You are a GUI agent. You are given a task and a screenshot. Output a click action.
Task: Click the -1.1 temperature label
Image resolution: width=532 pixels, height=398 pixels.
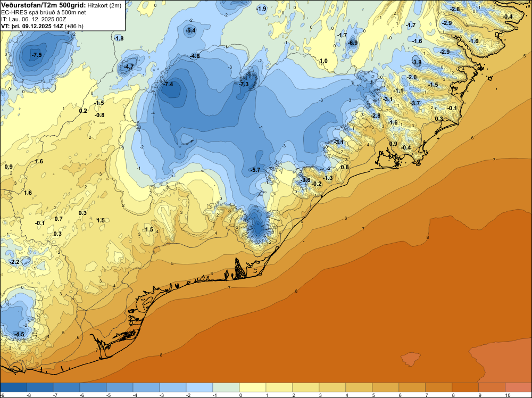coord(398,90)
